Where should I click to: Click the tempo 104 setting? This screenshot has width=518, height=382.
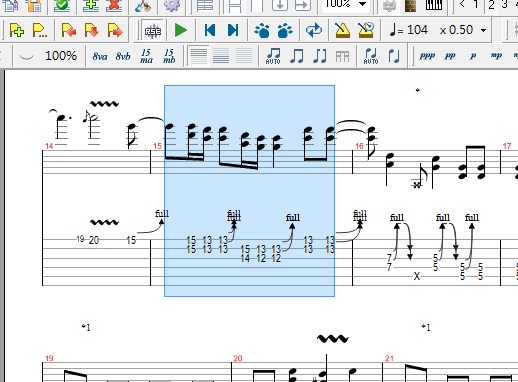[409, 30]
